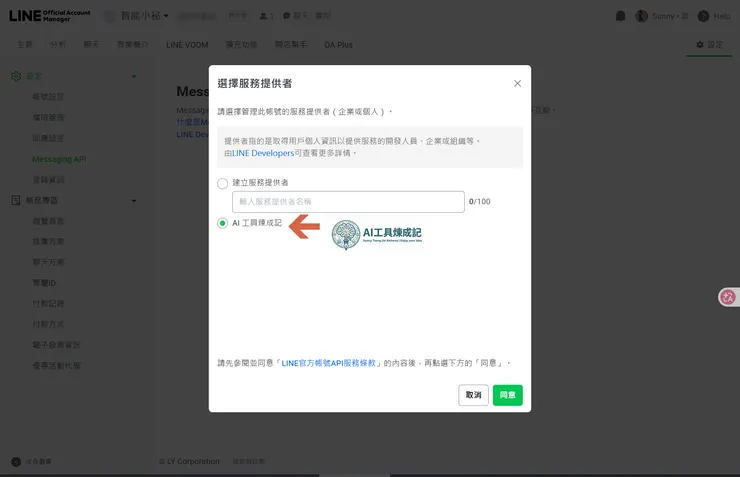This screenshot has width=740, height=477.
Task: Click the 聊天 label beside header chat icon
Action: click(301, 16)
